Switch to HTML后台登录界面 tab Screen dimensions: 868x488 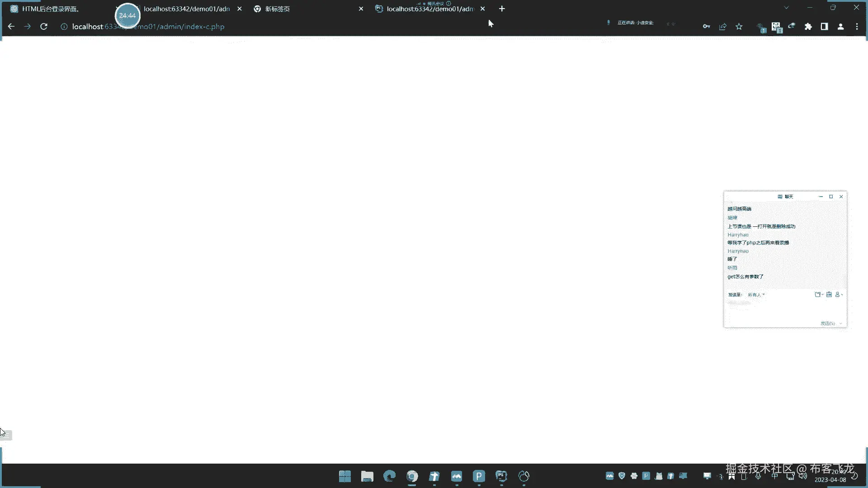click(51, 9)
